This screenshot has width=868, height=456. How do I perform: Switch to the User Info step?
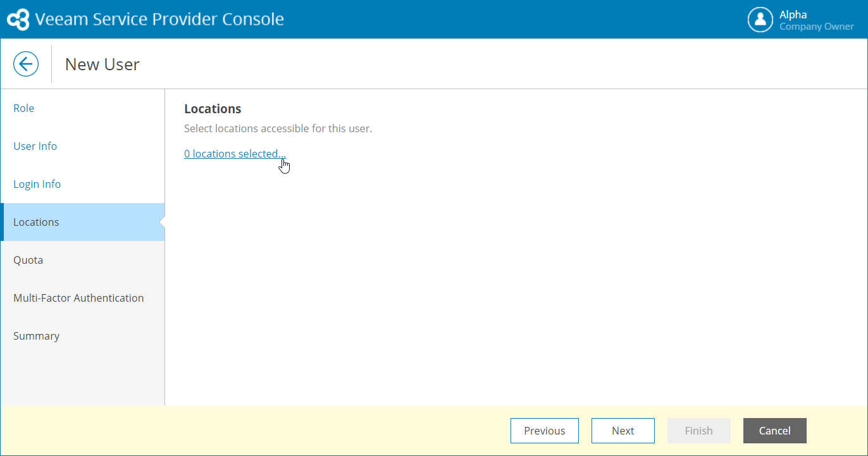tap(35, 146)
